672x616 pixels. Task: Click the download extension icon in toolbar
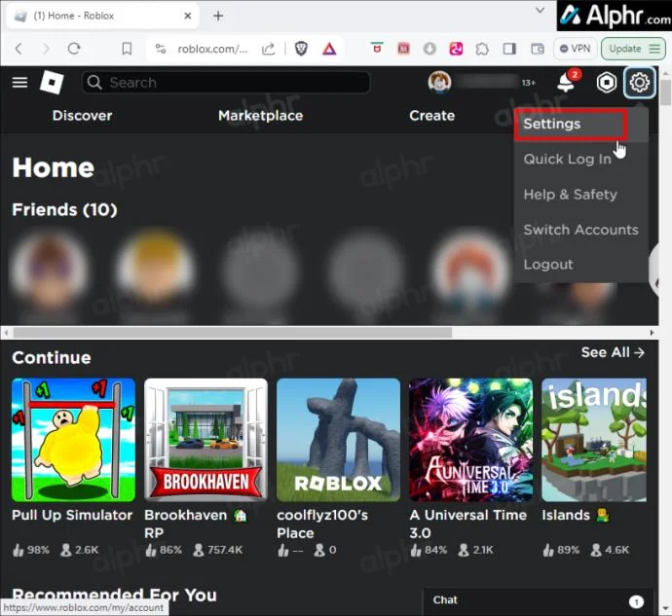[429, 49]
